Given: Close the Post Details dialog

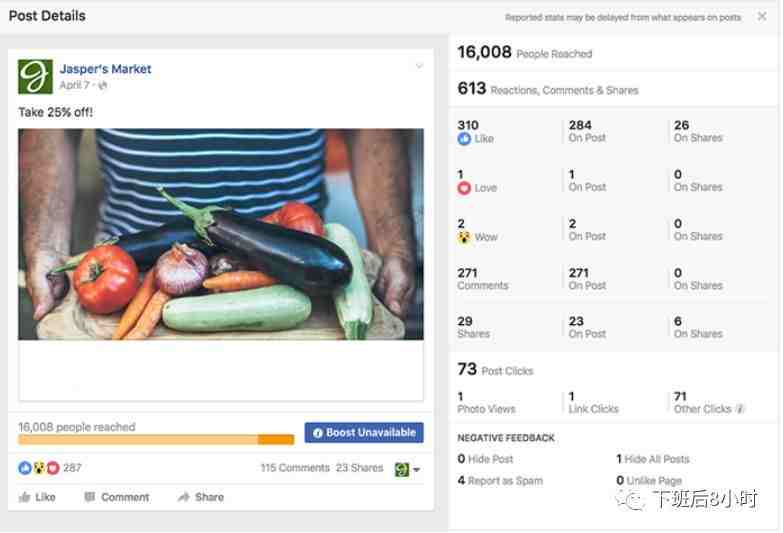Looking at the screenshot, I should [x=762, y=16].
